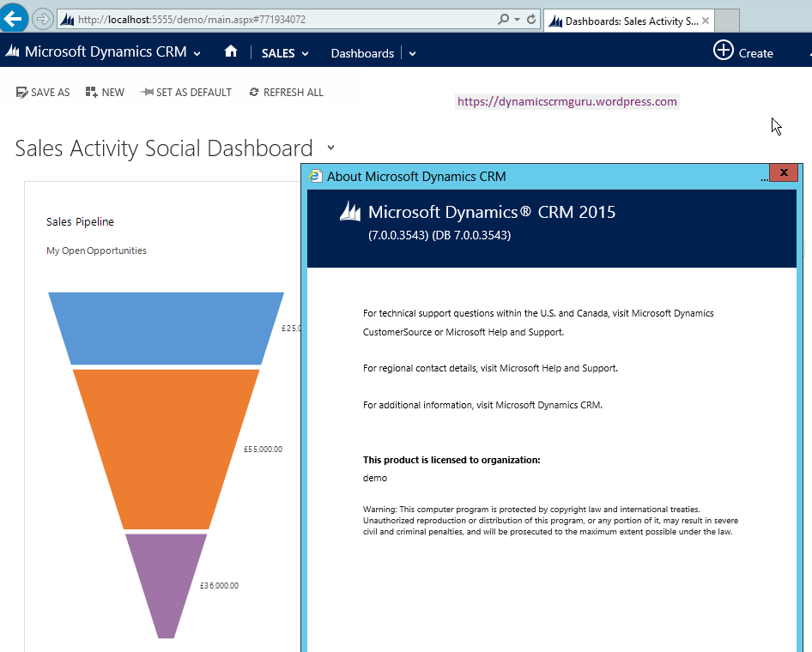This screenshot has width=812, height=652.
Task: Click SET AS DEFAULT command
Action: [186, 93]
